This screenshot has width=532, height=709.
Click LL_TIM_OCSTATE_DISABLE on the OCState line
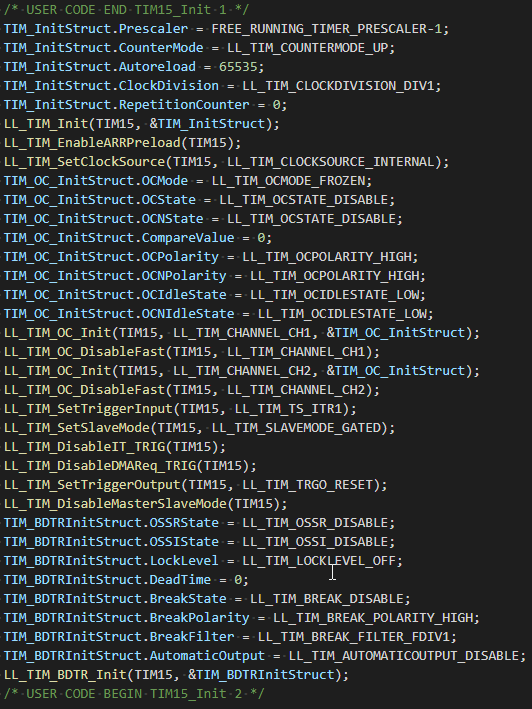304,199
